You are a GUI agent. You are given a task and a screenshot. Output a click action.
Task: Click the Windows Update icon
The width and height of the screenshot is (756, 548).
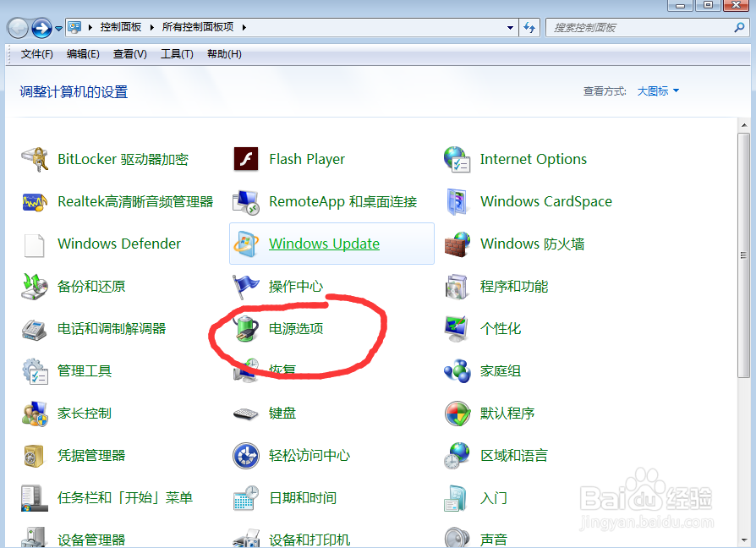[x=246, y=244]
